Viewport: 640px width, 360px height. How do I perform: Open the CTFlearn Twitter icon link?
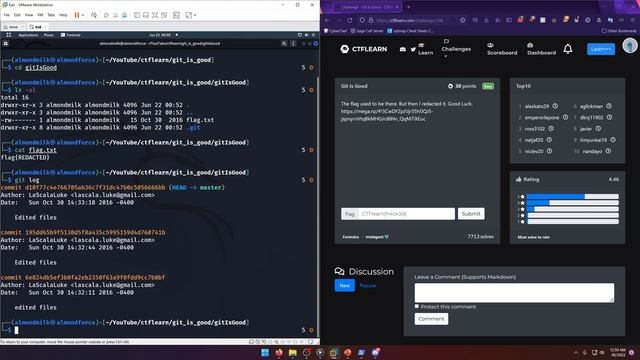(x=413, y=49)
